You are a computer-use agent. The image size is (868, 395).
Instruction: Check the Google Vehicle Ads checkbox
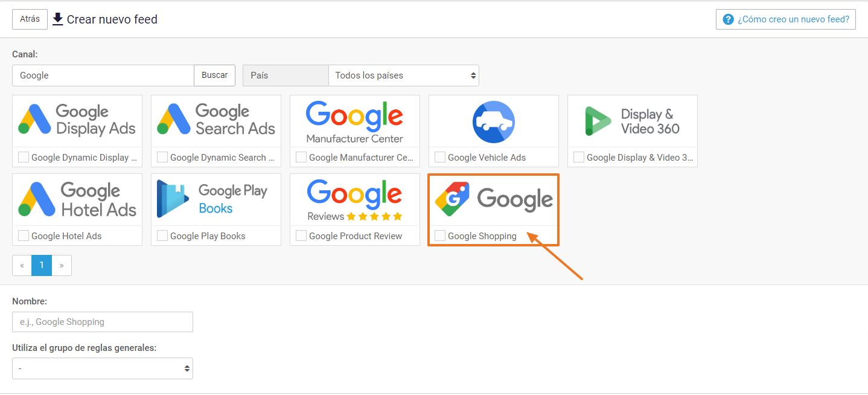[440, 157]
